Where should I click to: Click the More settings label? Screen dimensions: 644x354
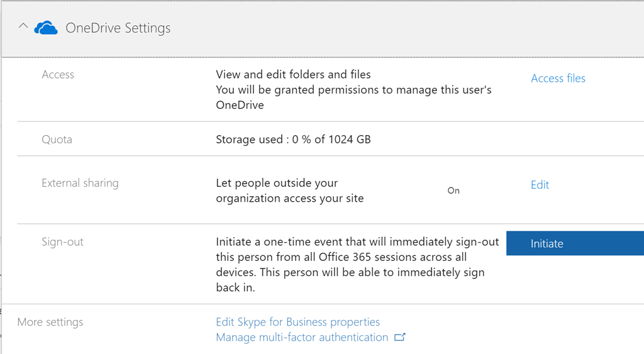(50, 322)
